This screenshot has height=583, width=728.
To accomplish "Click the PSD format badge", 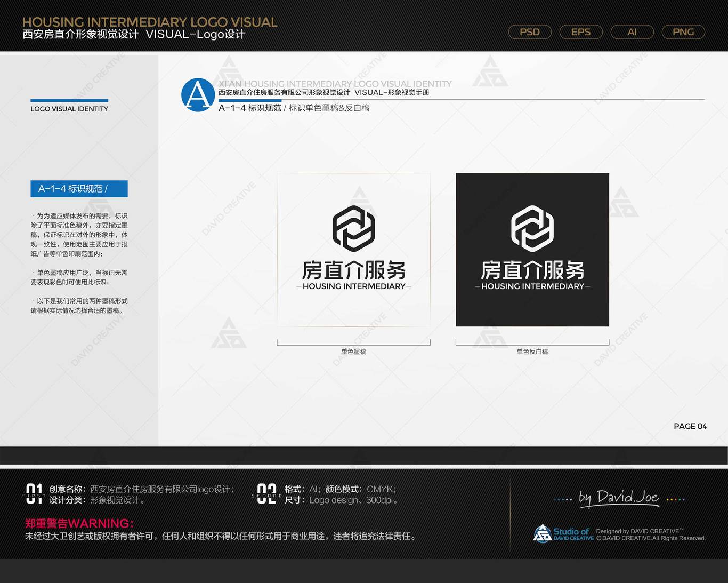I will click(530, 32).
